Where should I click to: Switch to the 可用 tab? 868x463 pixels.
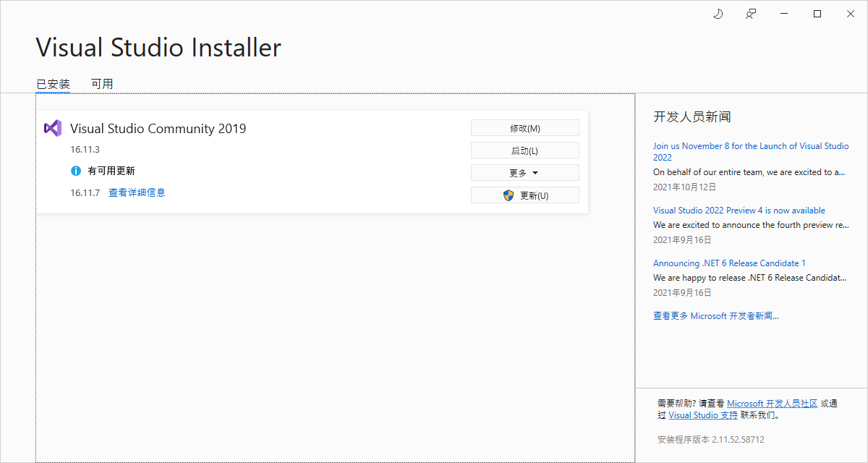[102, 84]
